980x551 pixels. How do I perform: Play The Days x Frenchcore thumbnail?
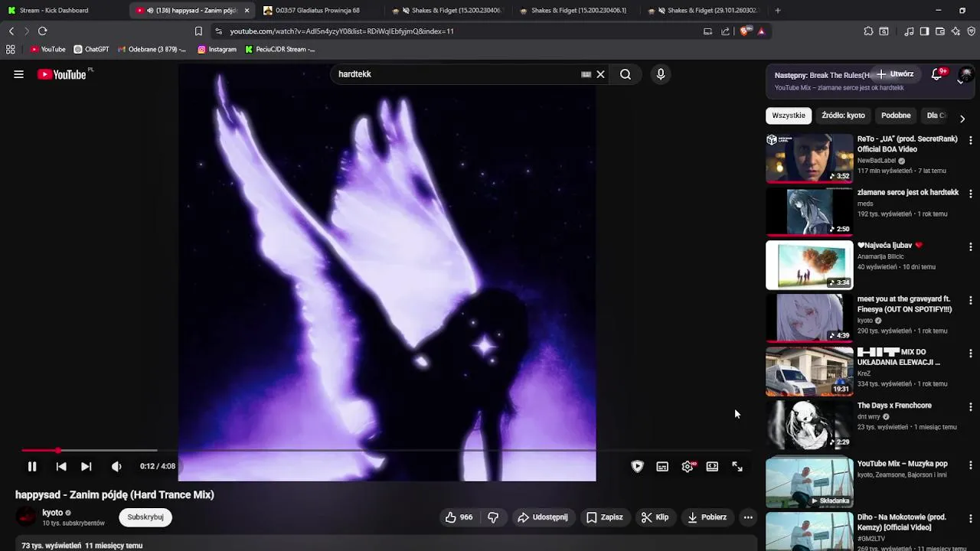point(809,425)
